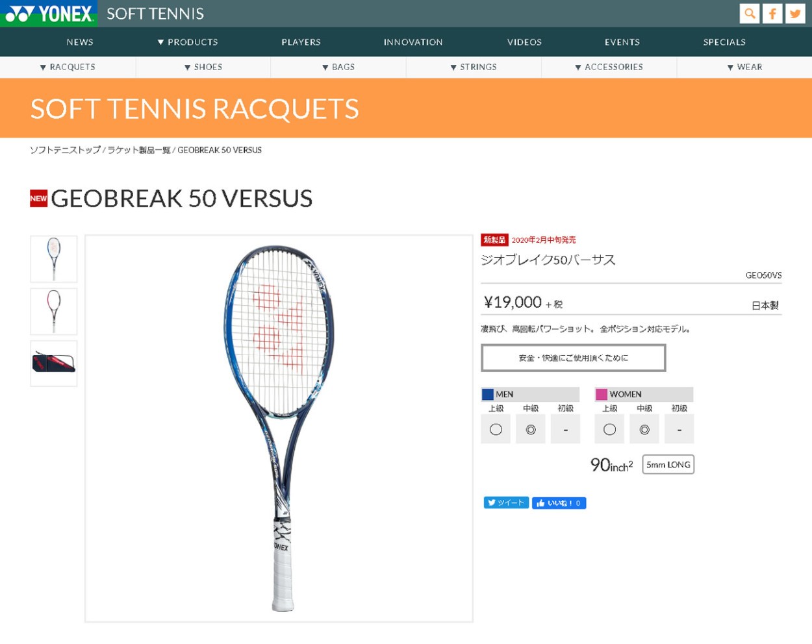812x644 pixels.
Task: Click the red NEW badge beside title
Action: (38, 199)
